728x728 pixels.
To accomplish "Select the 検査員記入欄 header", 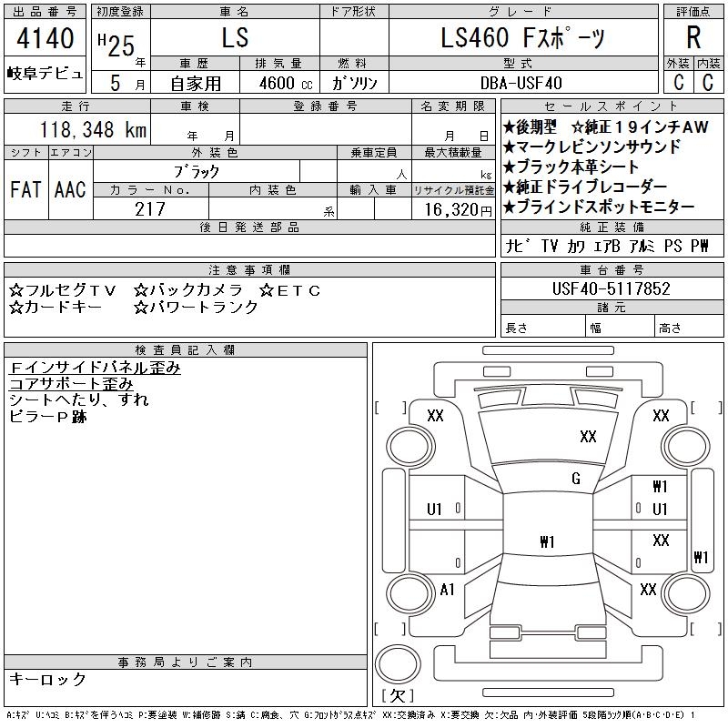I will click(x=186, y=349).
